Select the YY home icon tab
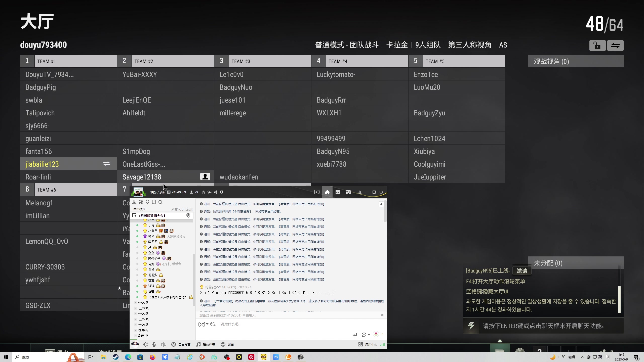This screenshot has width=644, height=362. pos(327,192)
